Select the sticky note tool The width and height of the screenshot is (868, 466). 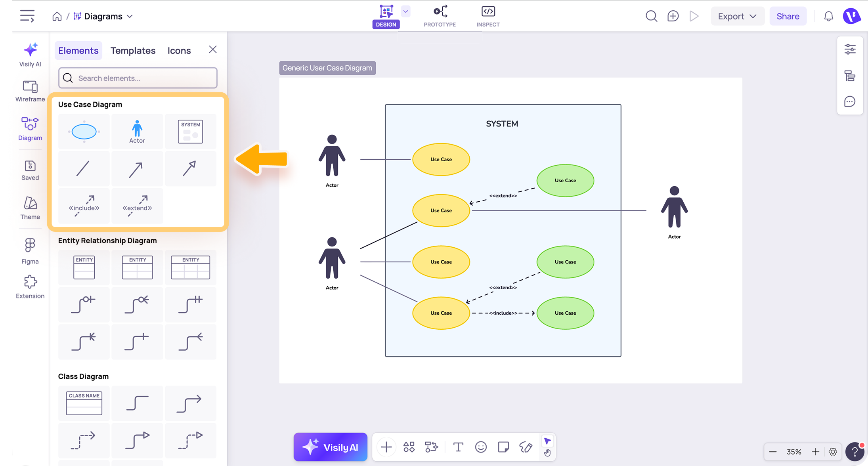point(503,447)
